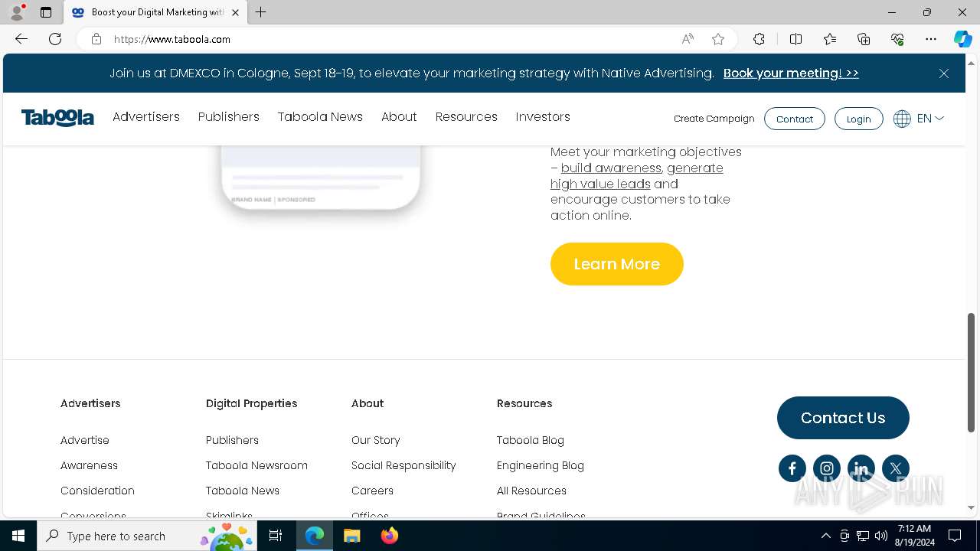Open LinkedIn social icon

tap(861, 468)
